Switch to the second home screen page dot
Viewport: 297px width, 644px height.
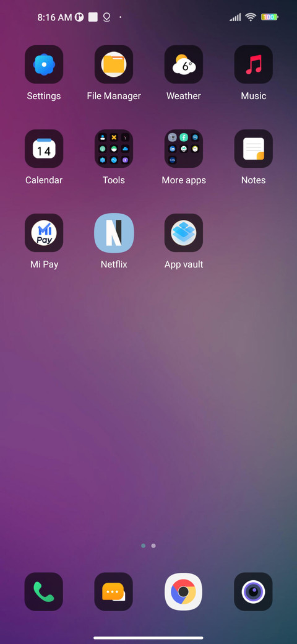tap(153, 546)
